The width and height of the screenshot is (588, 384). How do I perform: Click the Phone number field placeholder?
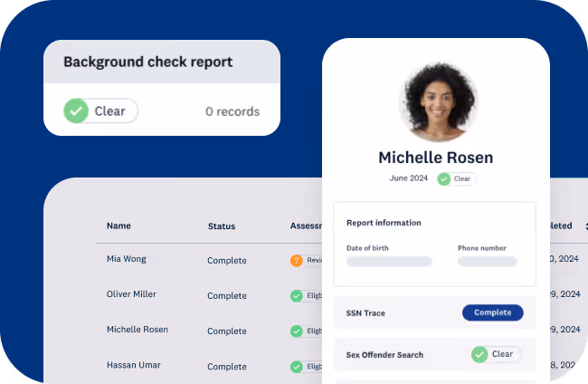(x=487, y=261)
